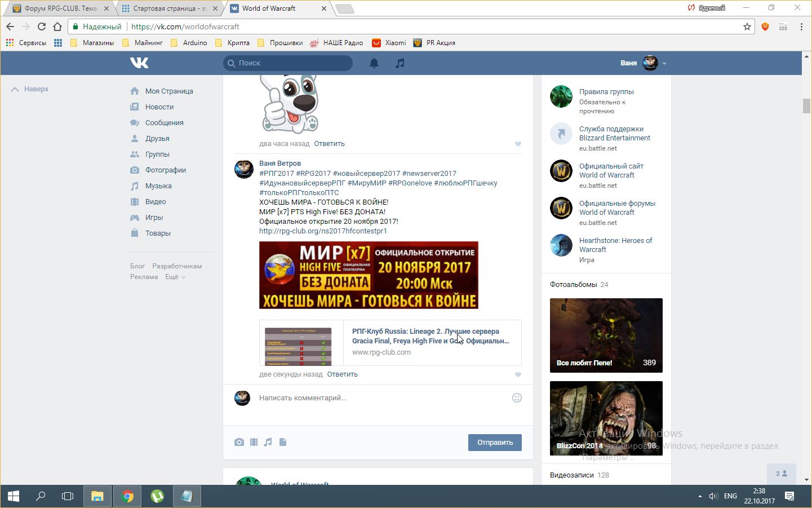Open the МИР x7 banner image

click(369, 275)
